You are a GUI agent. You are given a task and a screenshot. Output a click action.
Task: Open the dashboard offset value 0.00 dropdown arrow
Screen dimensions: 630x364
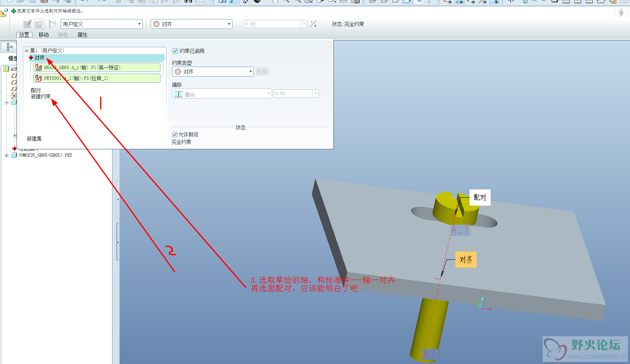(x=304, y=24)
